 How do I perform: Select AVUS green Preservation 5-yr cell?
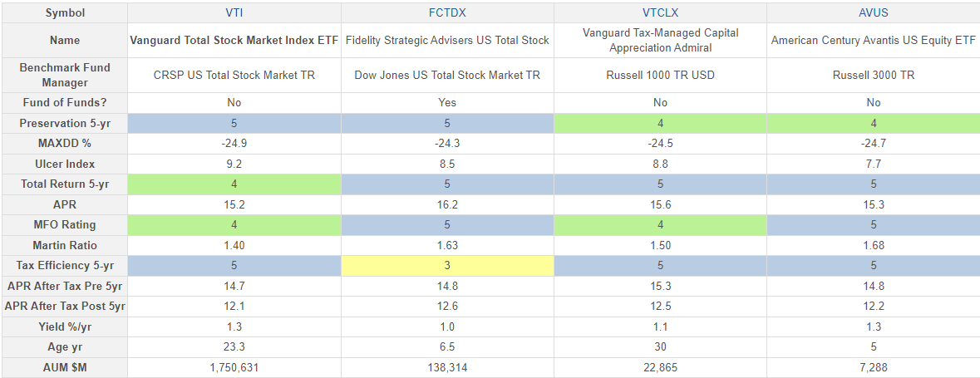[873, 124]
